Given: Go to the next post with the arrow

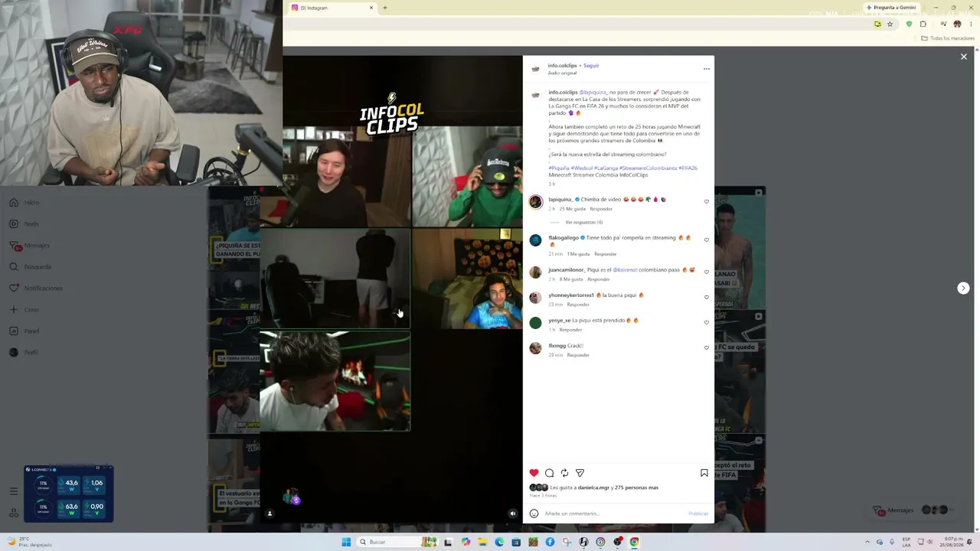Looking at the screenshot, I should tap(963, 288).
